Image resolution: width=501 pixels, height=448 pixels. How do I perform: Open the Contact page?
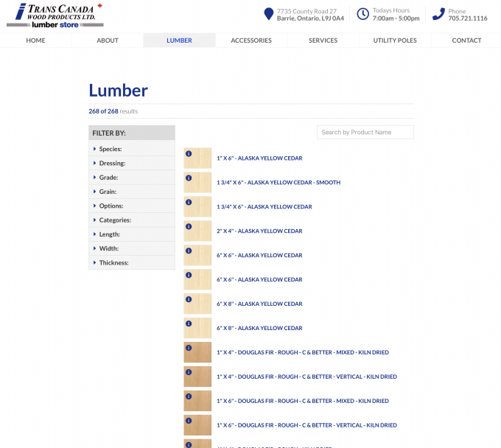pyautogui.click(x=466, y=41)
